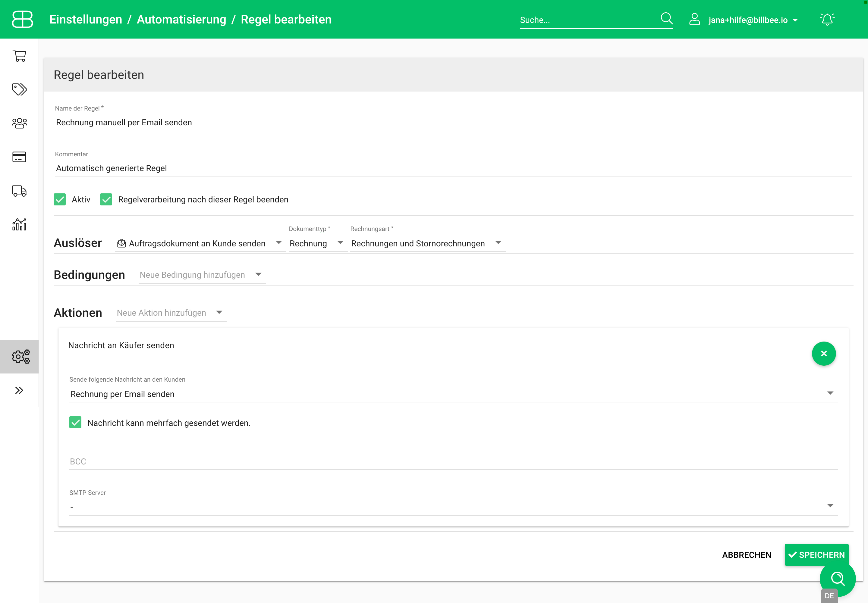This screenshot has height=603, width=868.
Task: Click the Name der Regel input field
Action: point(453,122)
